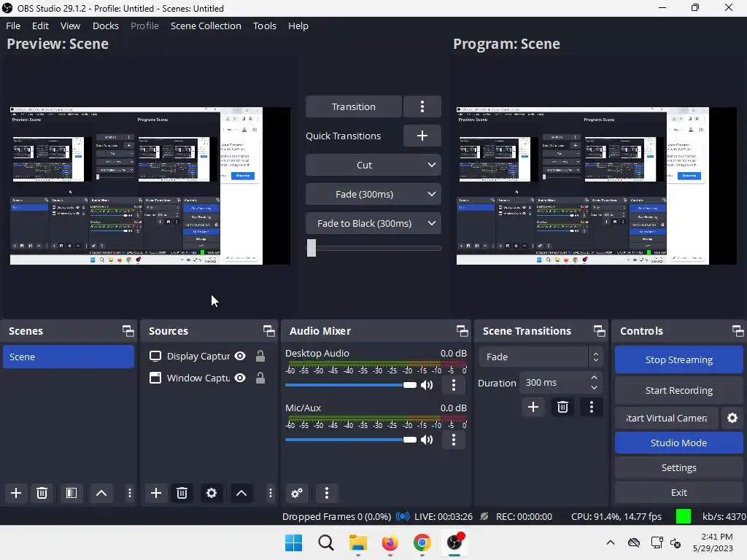Open source properties gear icon
Viewport: 747px width, 560px height.
212,493
